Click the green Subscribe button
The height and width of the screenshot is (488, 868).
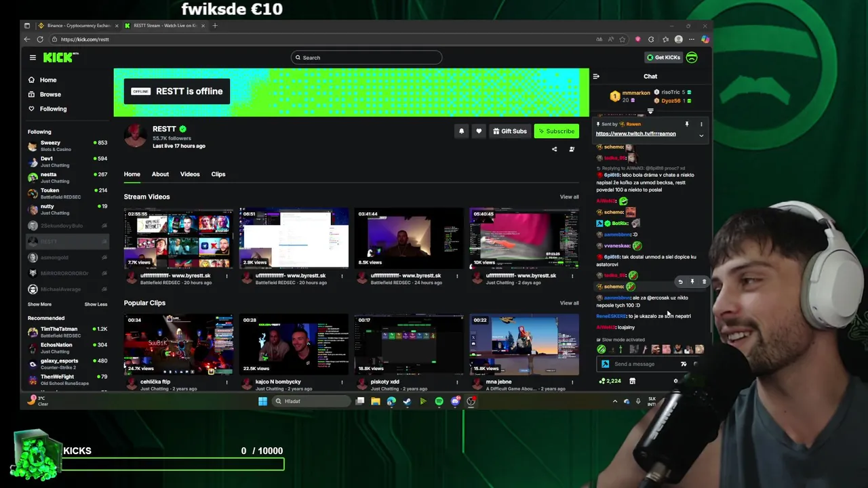pos(557,131)
